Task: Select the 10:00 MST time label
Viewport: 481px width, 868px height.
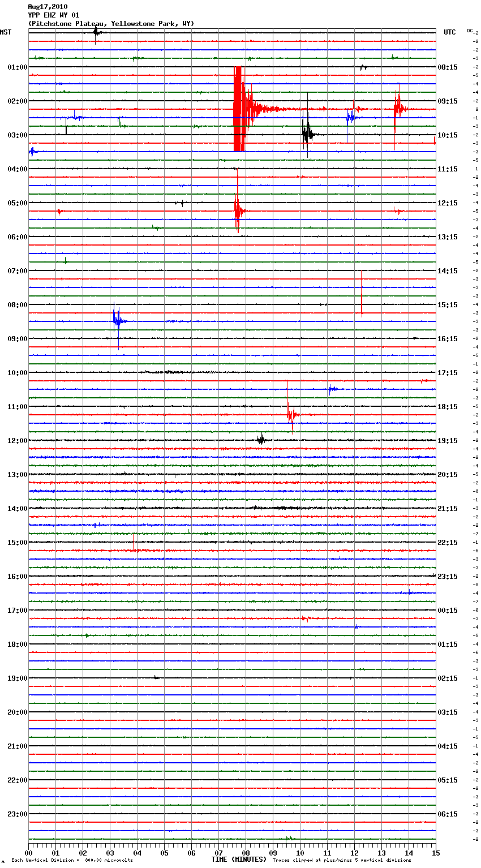Action: [17, 372]
